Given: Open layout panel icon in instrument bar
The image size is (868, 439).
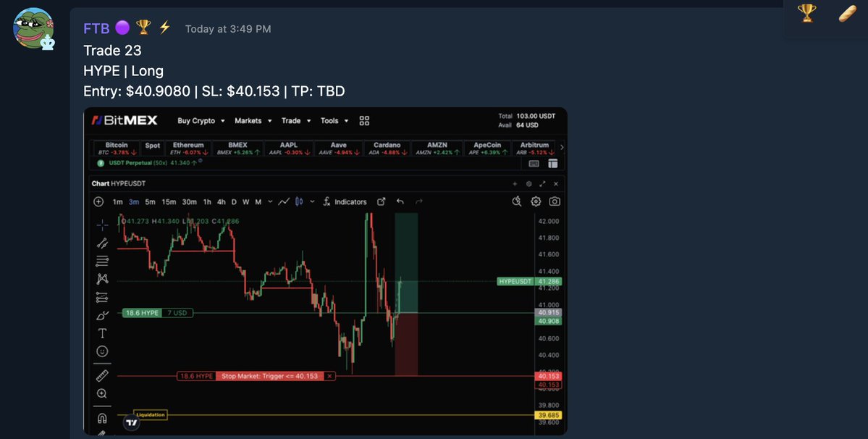Looking at the screenshot, I should click(x=552, y=163).
